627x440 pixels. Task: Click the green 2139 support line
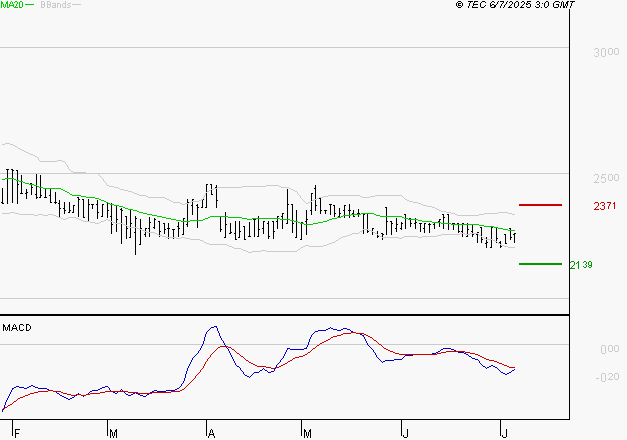(x=539, y=264)
